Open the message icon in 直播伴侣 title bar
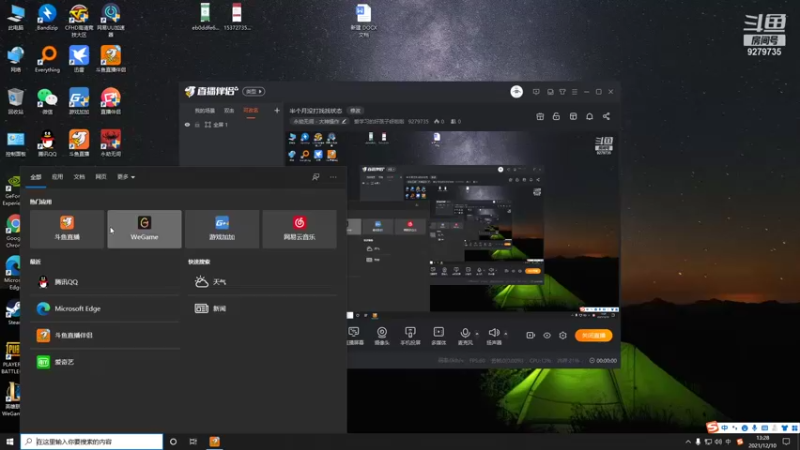Screen dimensions: 800x450 pos(536,92)
